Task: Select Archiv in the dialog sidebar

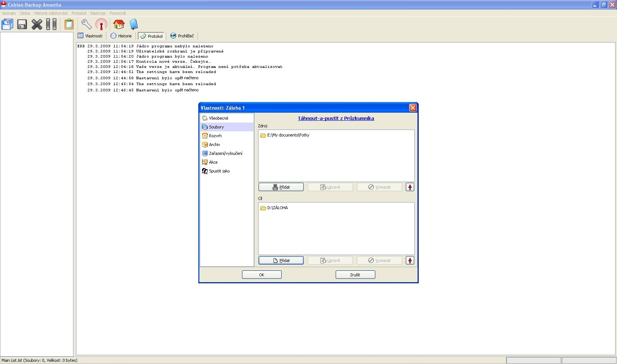Action: tap(227, 145)
